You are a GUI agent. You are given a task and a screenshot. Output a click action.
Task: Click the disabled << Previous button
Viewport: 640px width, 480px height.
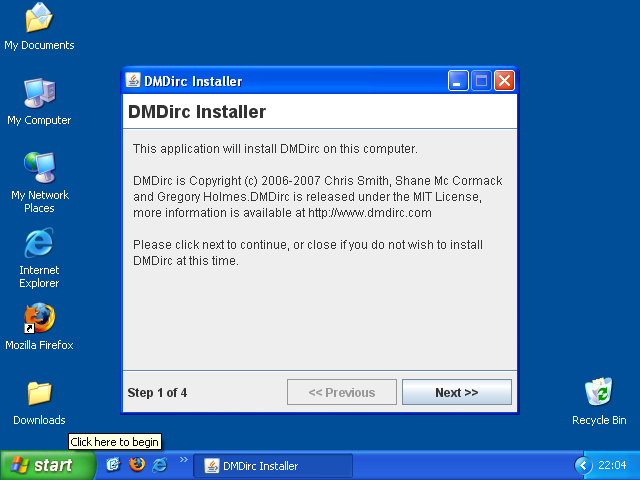tap(342, 392)
